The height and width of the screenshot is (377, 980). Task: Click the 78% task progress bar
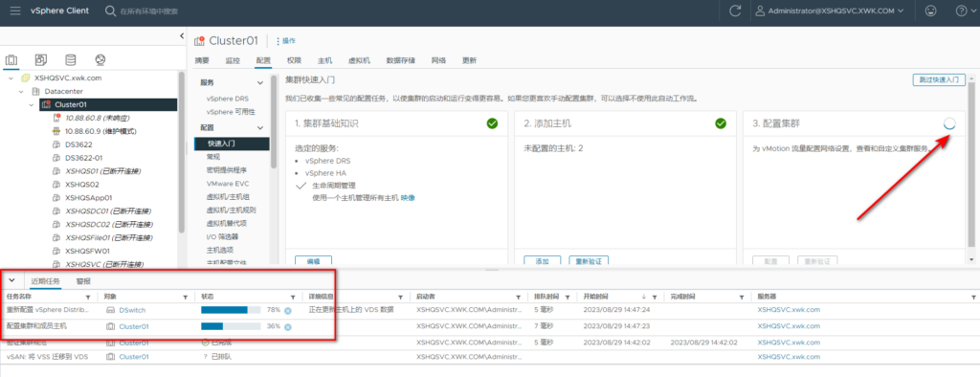[231, 310]
